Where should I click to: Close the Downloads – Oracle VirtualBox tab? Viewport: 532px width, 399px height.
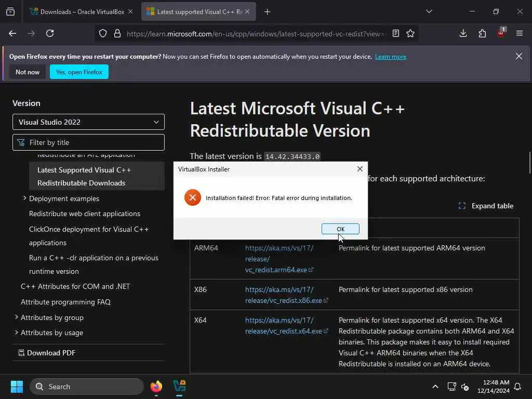130,11
